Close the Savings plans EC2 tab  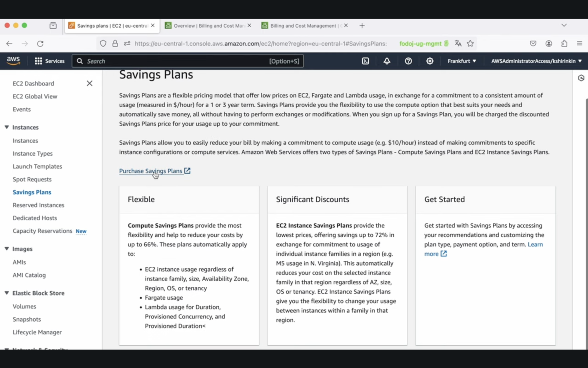click(153, 25)
